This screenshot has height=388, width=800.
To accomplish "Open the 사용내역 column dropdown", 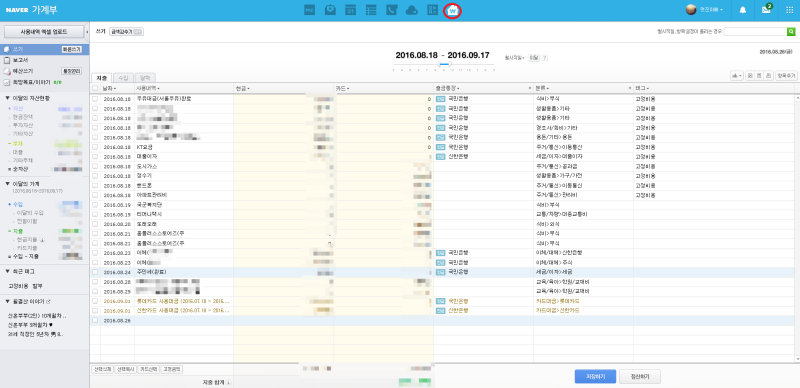I will click(158, 89).
